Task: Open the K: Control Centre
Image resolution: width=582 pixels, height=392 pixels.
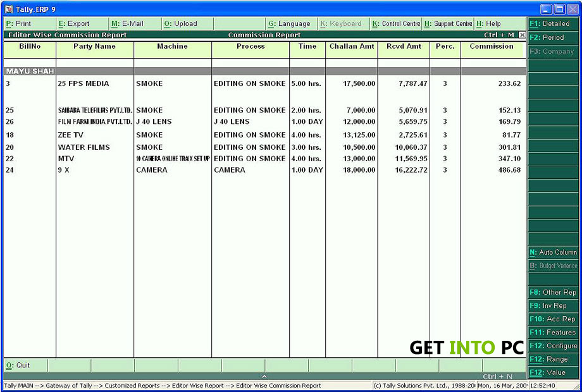Action: tap(397, 23)
